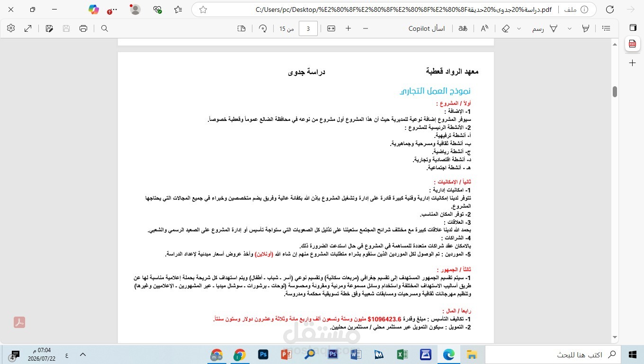
Task: Click the total page count text من 15
Action: click(286, 28)
